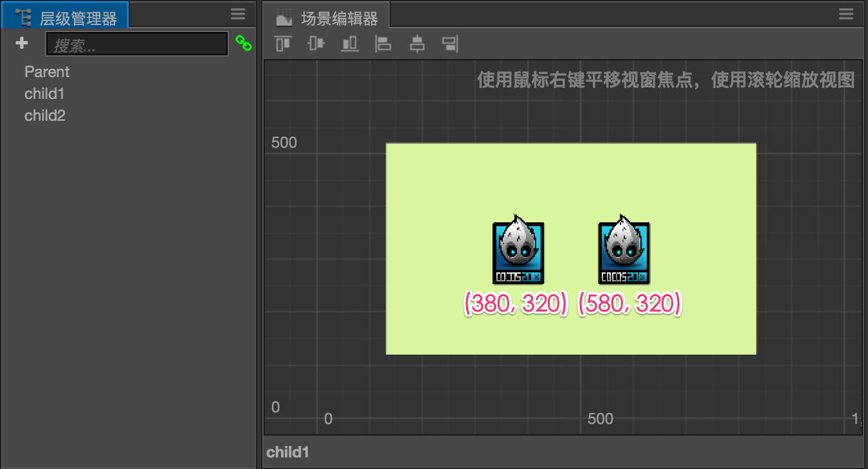Image resolution: width=868 pixels, height=469 pixels.
Task: Click the align bottom edges icon
Action: coord(350,44)
